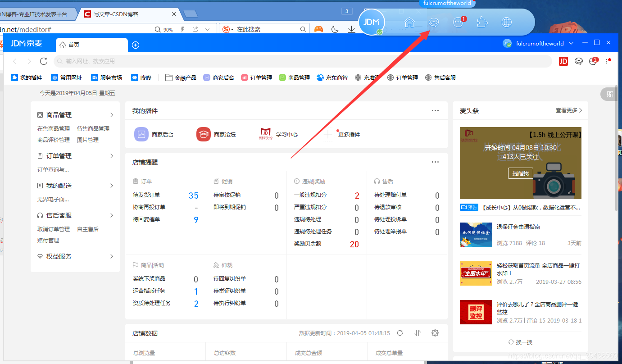Open 90% zoom control in background browser

[x=164, y=29]
